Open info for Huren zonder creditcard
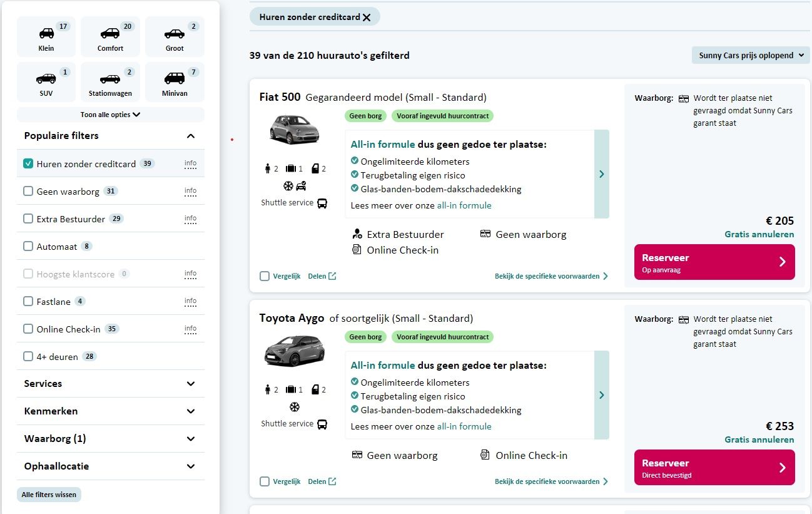This screenshot has height=514, width=812. [x=190, y=163]
